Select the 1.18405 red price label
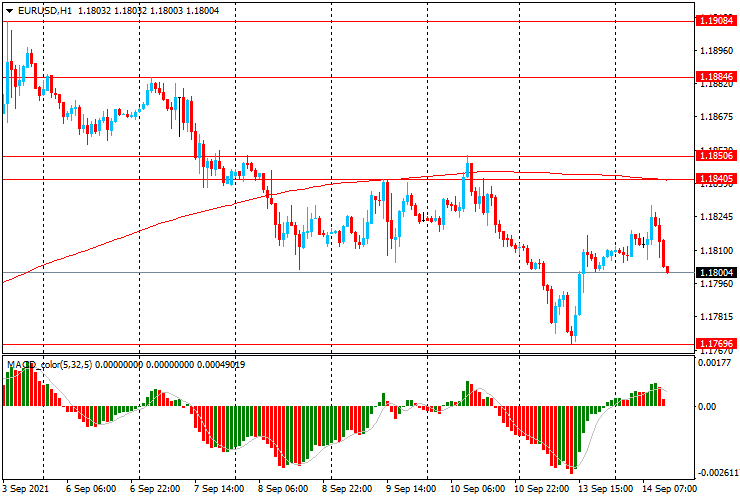The image size is (740, 500). click(x=716, y=178)
